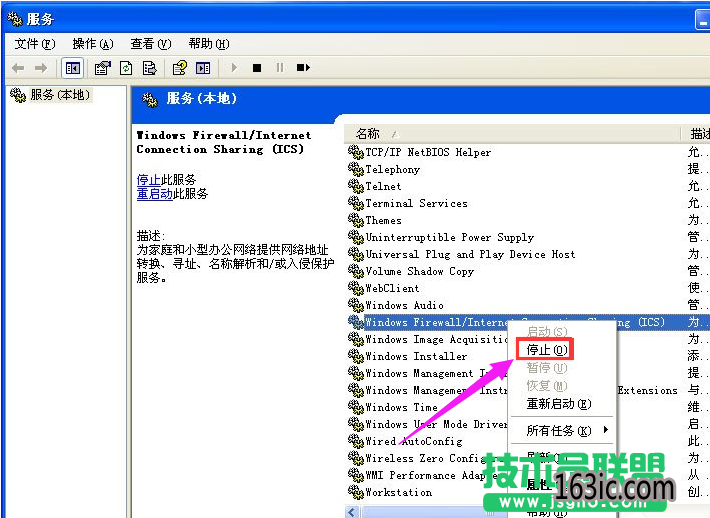Click the gear icon beside Telnet
This screenshot has width=710, height=518.
coord(356,186)
